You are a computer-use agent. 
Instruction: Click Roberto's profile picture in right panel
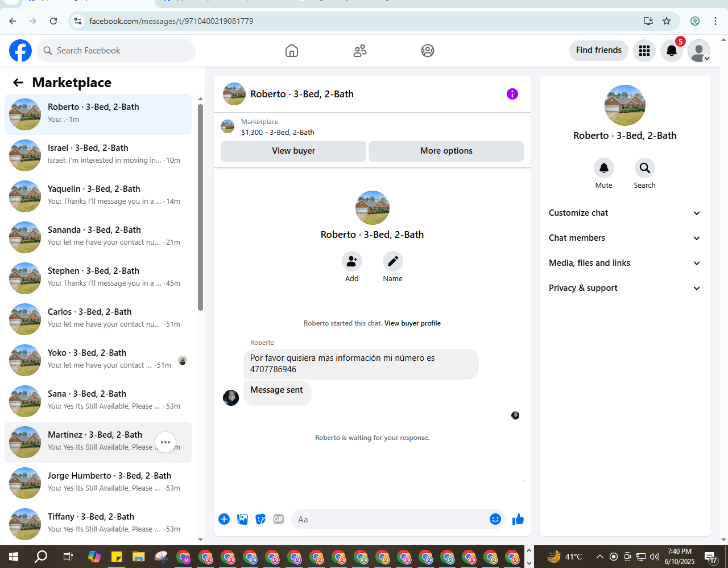click(625, 105)
